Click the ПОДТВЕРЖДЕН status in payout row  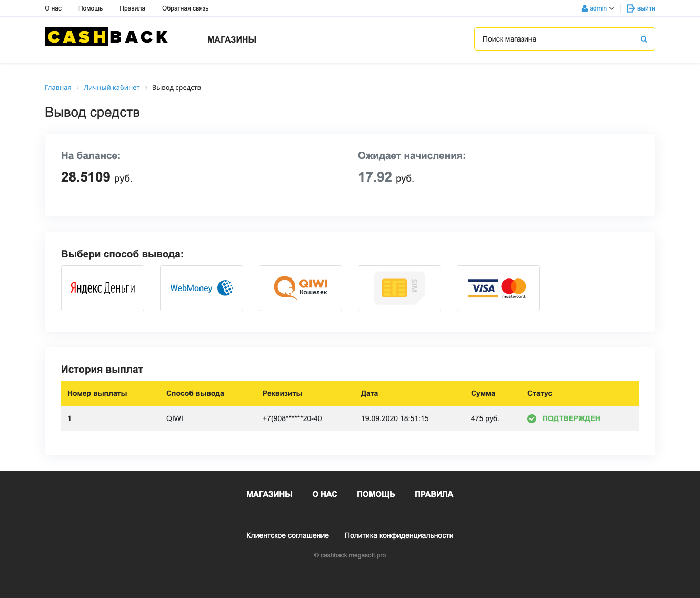[571, 418]
